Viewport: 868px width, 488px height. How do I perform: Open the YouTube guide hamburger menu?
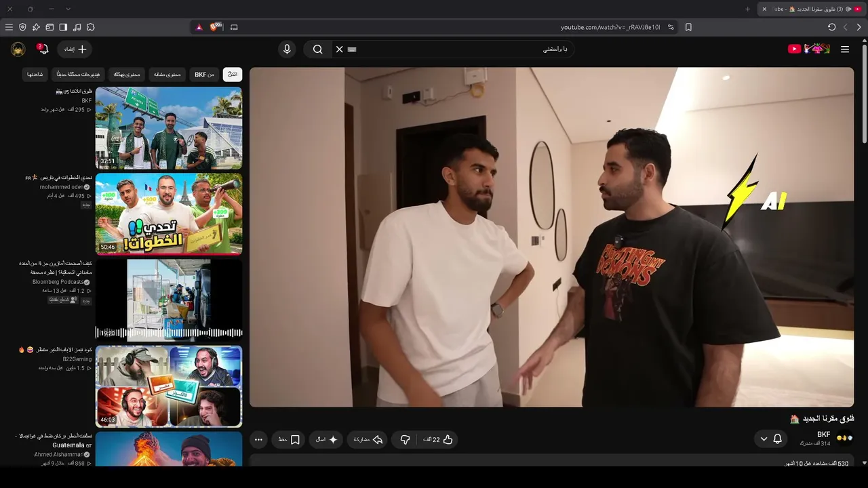click(x=845, y=49)
